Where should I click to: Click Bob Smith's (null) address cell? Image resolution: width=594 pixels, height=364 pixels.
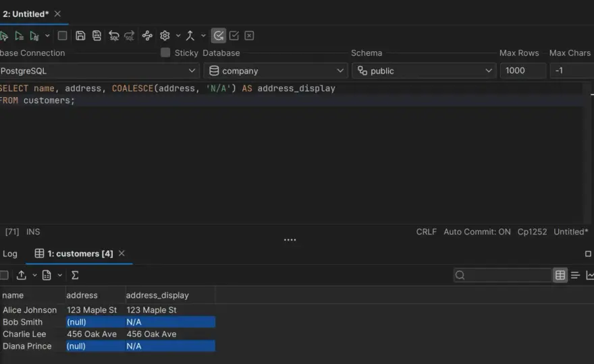[95, 322]
